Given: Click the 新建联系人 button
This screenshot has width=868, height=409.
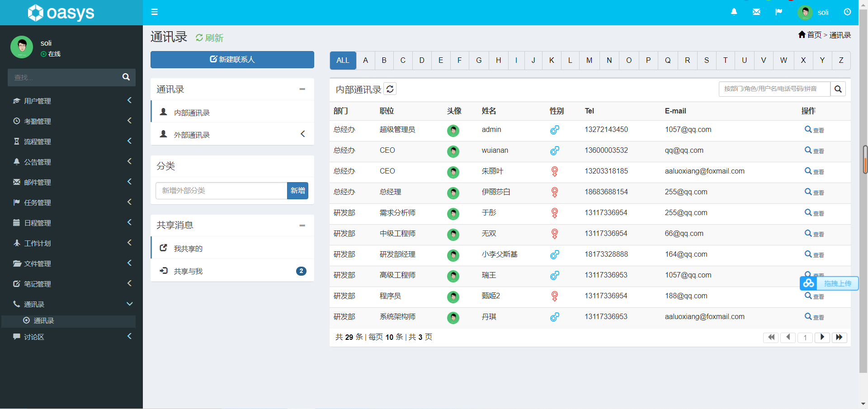Looking at the screenshot, I should (232, 59).
